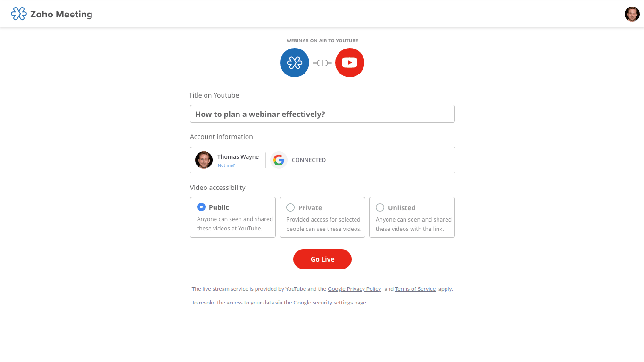Click the Not me? link under Thomas Wayne
The image size is (644, 362).
click(x=226, y=165)
